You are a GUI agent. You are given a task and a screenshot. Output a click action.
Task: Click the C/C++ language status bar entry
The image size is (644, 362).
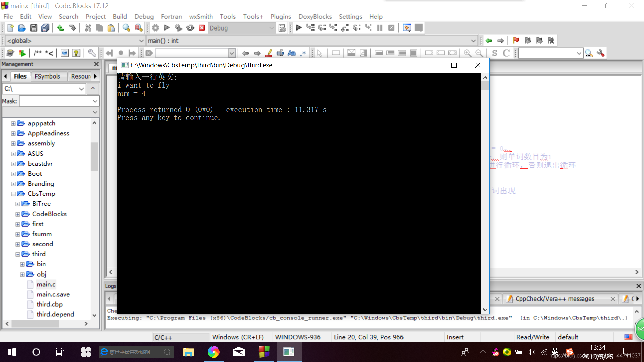181,337
